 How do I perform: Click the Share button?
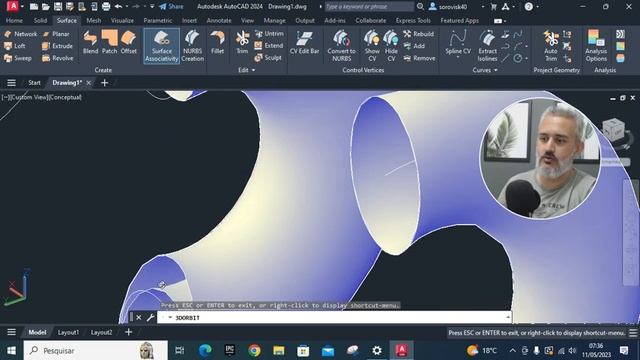[x=171, y=7]
